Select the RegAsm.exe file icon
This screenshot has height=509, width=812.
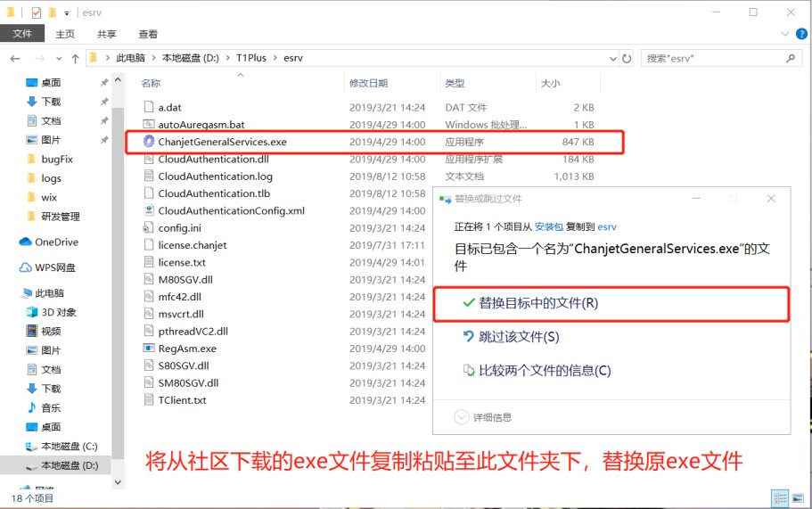[149, 348]
